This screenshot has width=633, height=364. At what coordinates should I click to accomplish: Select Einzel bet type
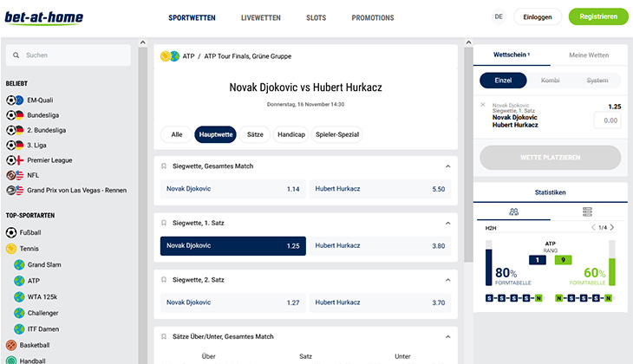tap(503, 81)
